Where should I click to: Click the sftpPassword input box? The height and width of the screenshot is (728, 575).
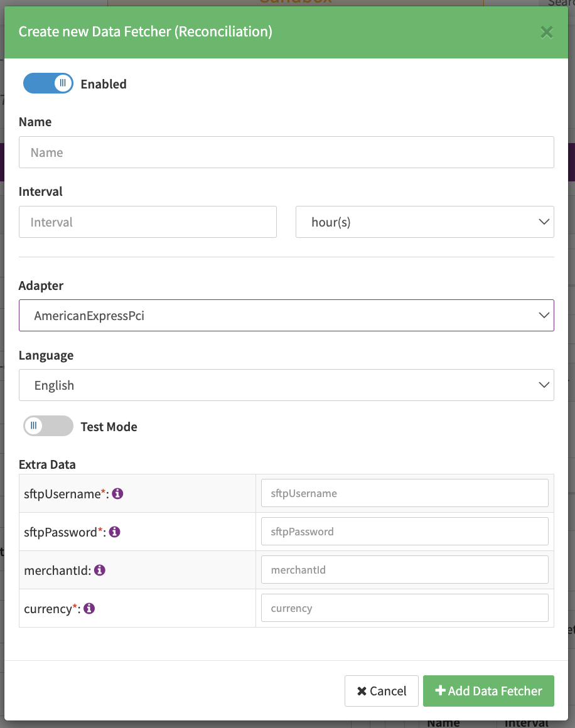click(x=404, y=532)
